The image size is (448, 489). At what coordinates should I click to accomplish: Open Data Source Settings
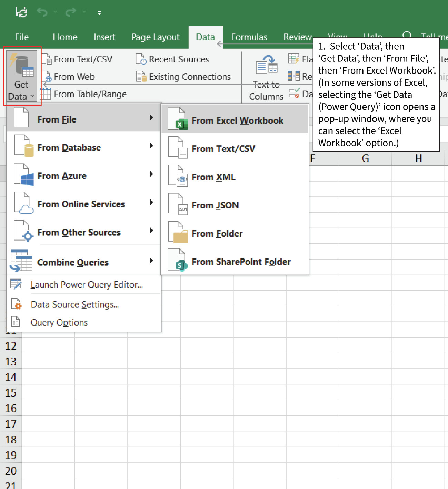pos(75,304)
